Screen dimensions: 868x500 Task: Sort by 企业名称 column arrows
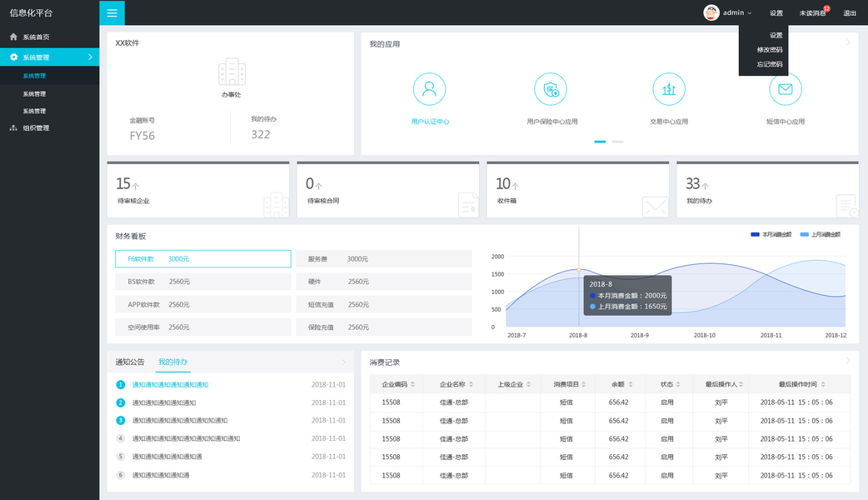471,384
